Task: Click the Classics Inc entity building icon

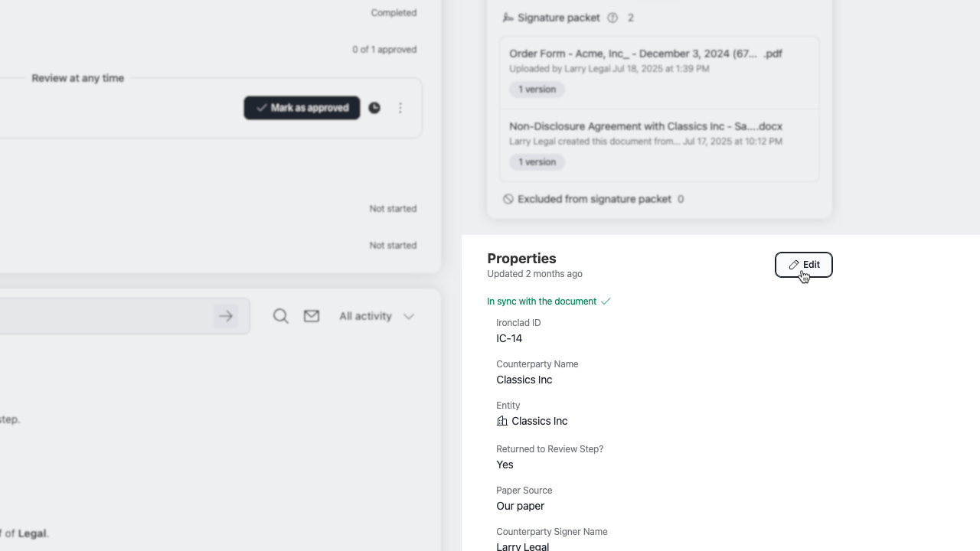Action: click(502, 421)
